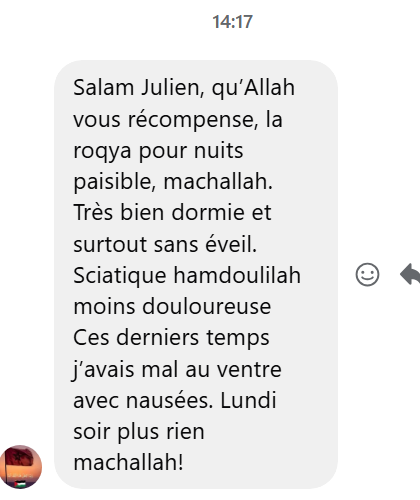Viewport: 420px width, 500px height.
Task: Click the 'roqya pour nuits' line
Action: 158,151
